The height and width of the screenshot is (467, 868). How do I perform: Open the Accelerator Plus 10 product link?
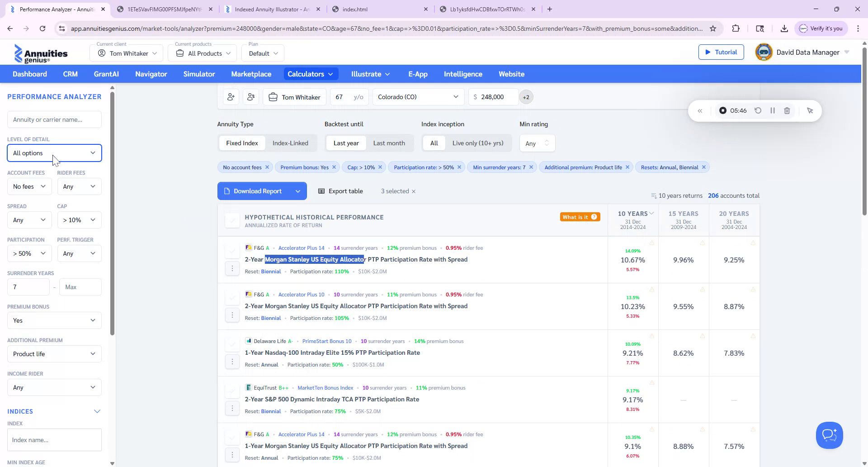coord(301,294)
